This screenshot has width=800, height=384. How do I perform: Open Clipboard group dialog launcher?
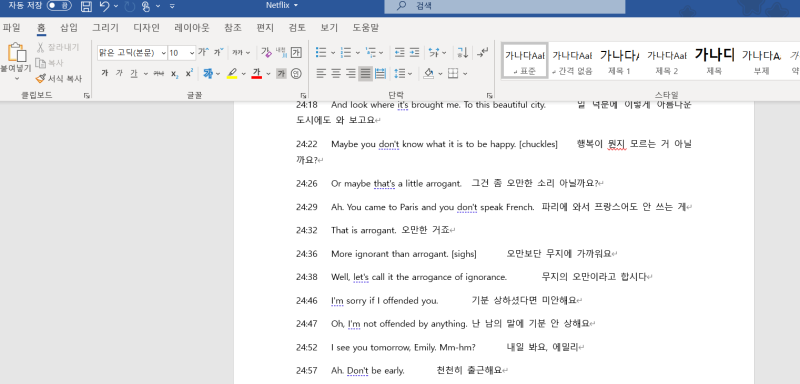[87, 95]
